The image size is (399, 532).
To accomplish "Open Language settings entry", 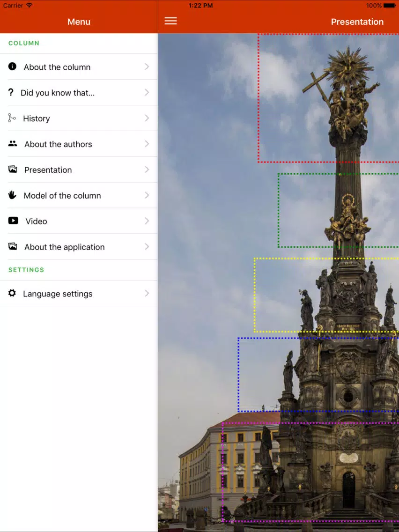I will point(79,294).
